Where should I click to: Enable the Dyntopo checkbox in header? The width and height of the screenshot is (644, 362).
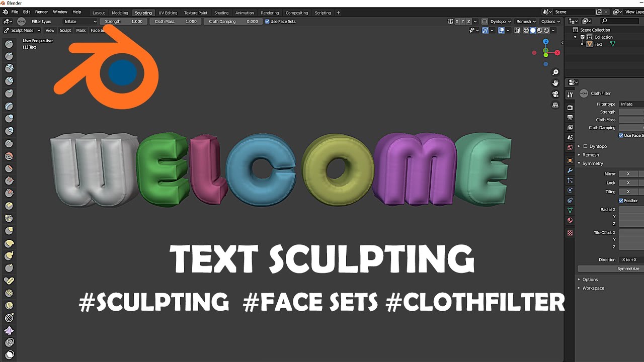(x=485, y=22)
